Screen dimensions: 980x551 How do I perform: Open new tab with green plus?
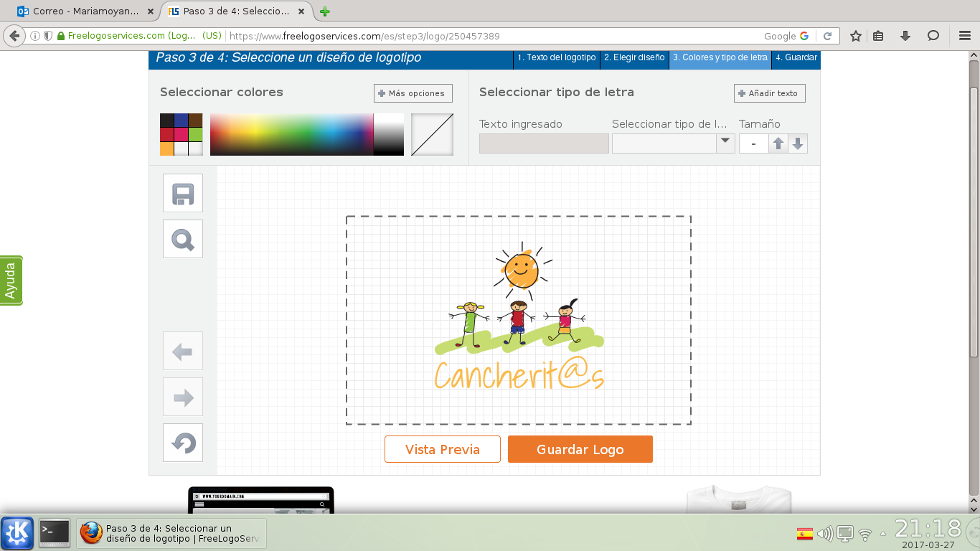(325, 11)
